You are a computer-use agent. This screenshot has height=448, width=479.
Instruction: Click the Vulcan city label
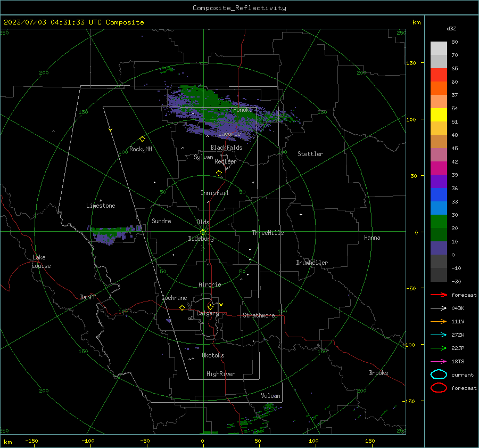[270, 396]
